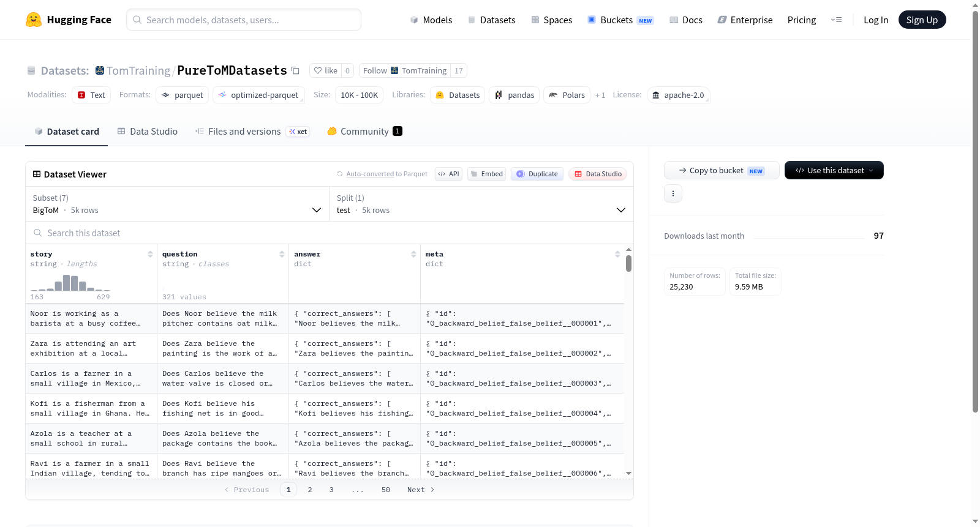Go to page 2 of results
This screenshot has height=527, width=980.
310,490
